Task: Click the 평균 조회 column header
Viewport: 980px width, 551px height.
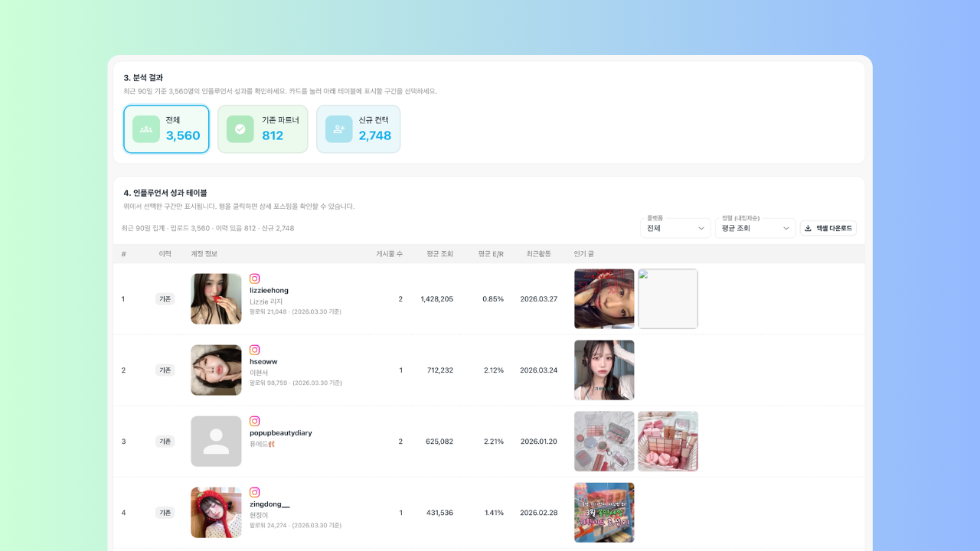Action: 439,254
